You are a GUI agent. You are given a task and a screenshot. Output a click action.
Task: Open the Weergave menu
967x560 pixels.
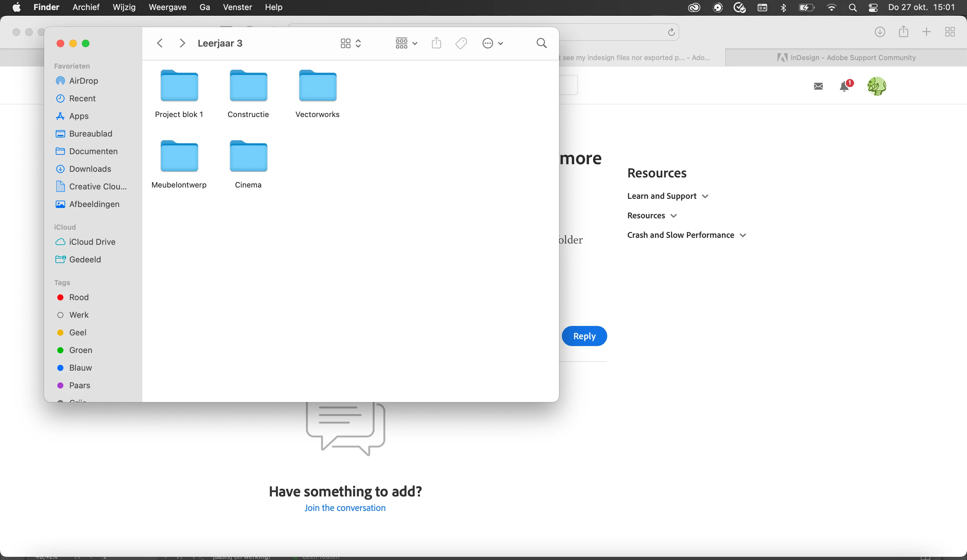167,7
